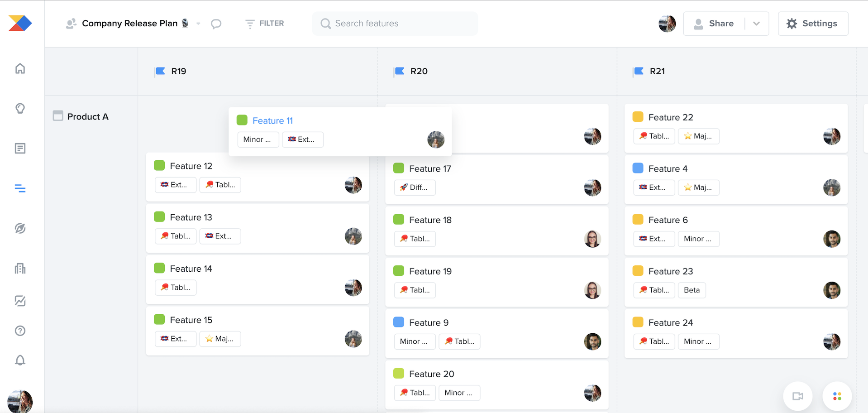Click the Ext... tag on Feature 4

(654, 187)
